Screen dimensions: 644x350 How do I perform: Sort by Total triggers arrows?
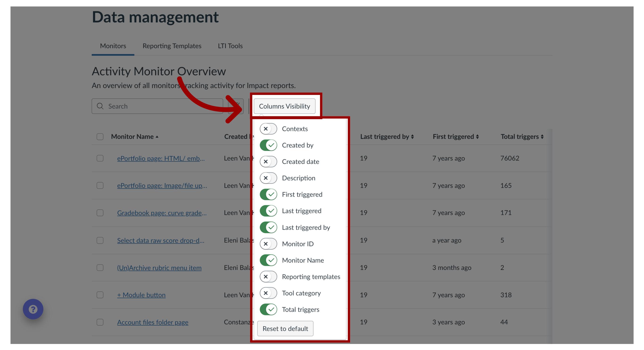pos(542,137)
